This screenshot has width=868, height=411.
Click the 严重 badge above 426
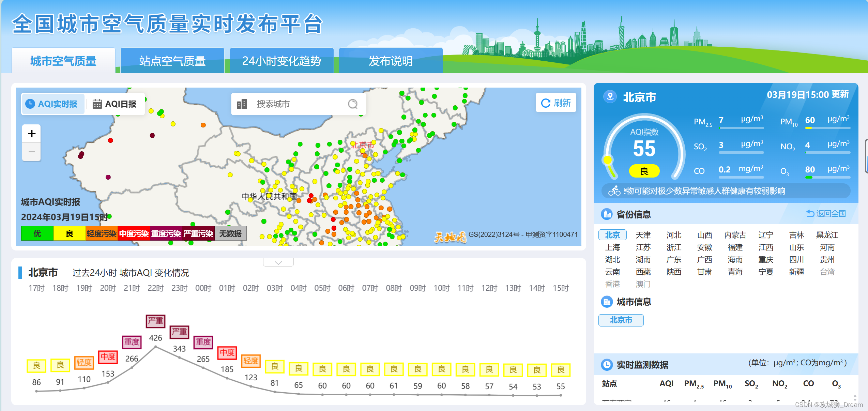[x=156, y=321]
